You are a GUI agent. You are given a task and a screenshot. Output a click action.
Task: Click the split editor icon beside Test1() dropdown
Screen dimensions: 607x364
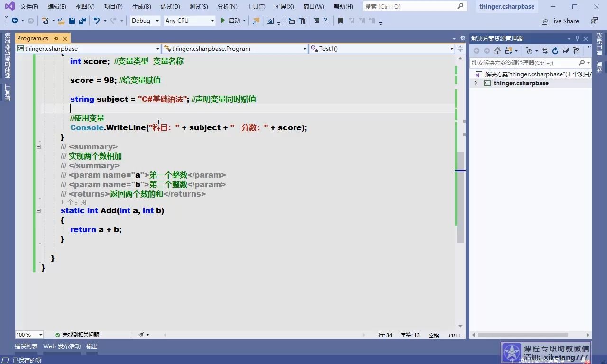pyautogui.click(x=460, y=48)
